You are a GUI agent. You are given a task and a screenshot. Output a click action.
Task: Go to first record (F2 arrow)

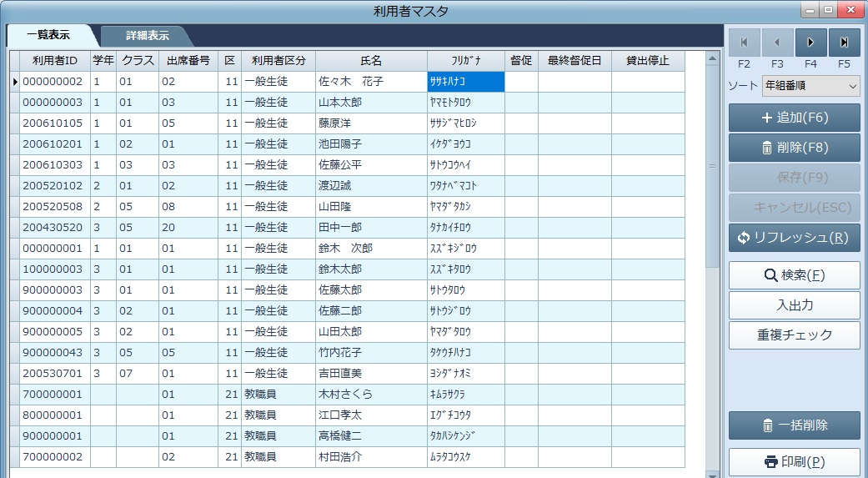click(744, 43)
